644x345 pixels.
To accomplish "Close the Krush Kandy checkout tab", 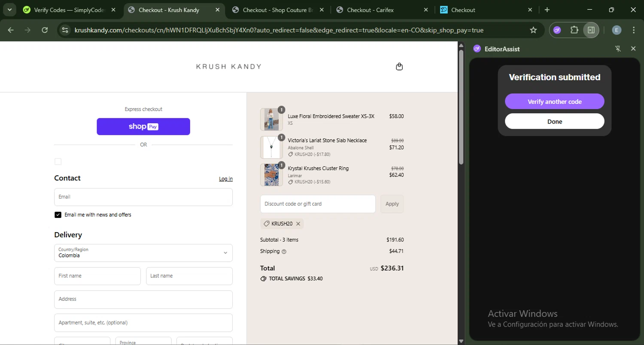I will tap(218, 10).
